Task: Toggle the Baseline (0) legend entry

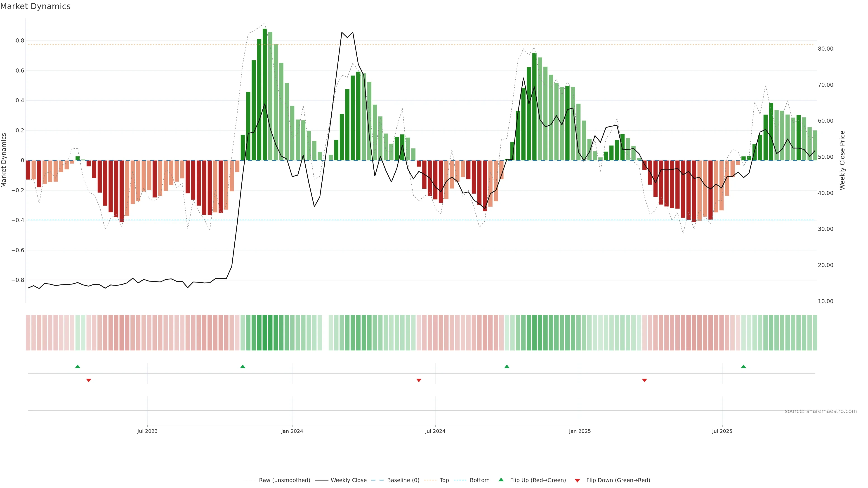Action: coord(403,480)
